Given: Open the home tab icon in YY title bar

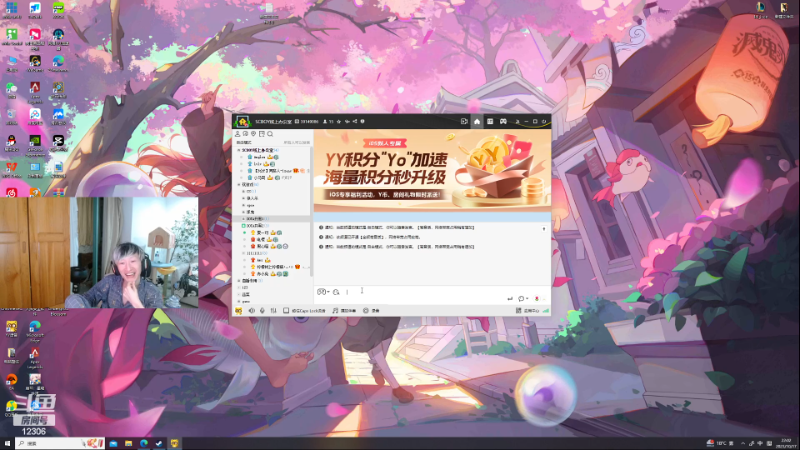Looking at the screenshot, I should (477, 121).
